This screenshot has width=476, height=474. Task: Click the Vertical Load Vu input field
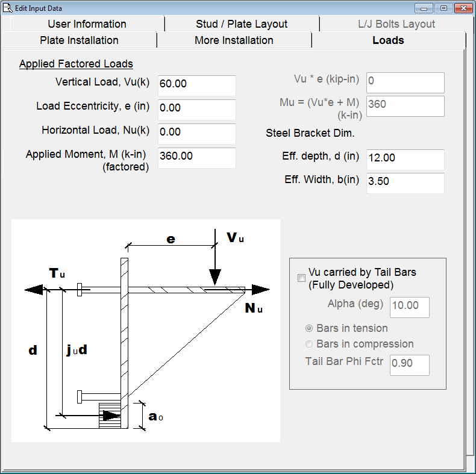pos(196,85)
